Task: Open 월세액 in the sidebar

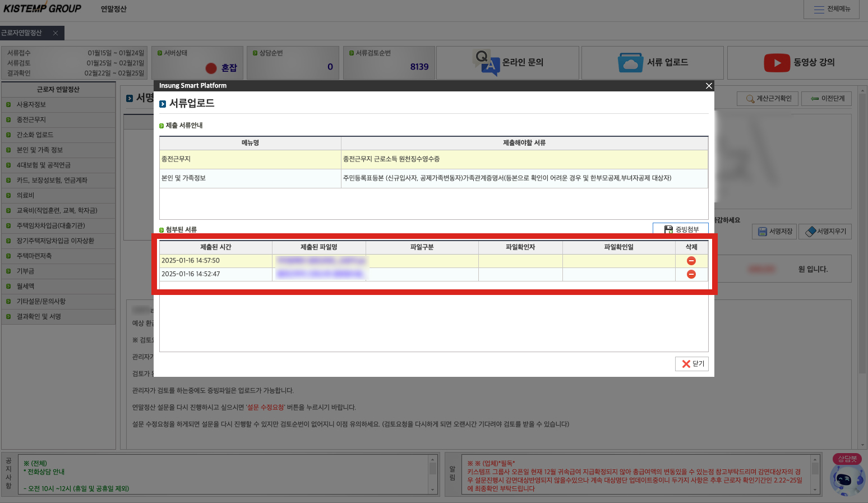Action: 58,287
